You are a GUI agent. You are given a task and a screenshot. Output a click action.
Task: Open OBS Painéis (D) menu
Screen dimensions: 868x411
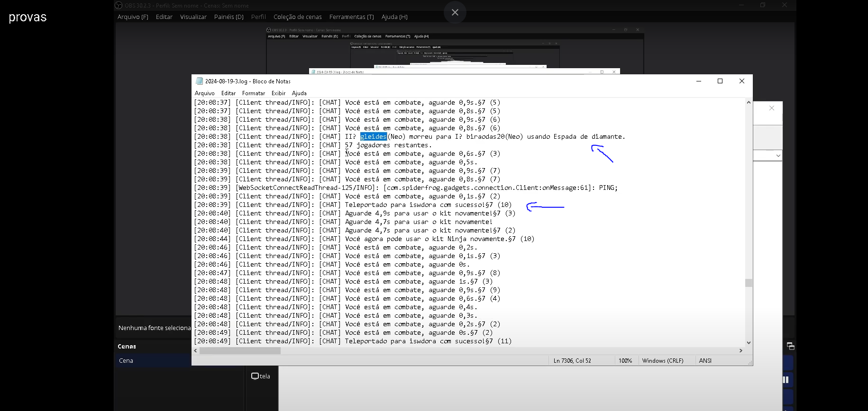(229, 17)
